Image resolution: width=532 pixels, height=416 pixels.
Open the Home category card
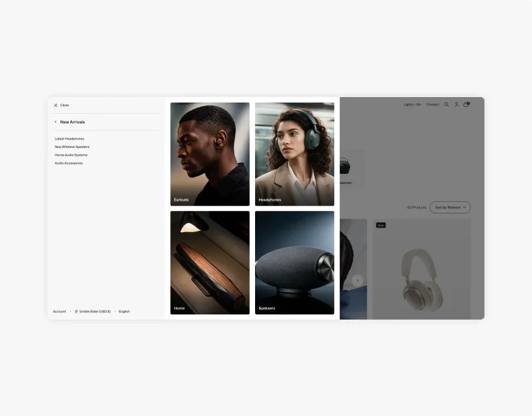(210, 263)
